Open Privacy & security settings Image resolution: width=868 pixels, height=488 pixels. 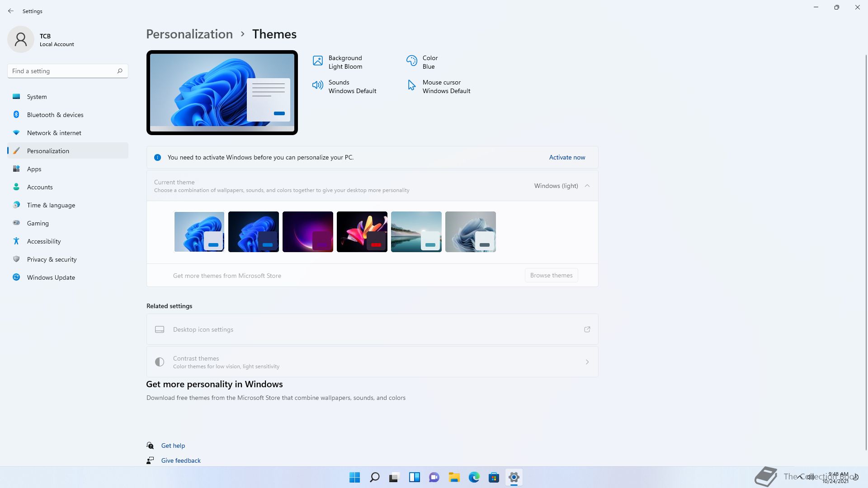click(x=68, y=259)
